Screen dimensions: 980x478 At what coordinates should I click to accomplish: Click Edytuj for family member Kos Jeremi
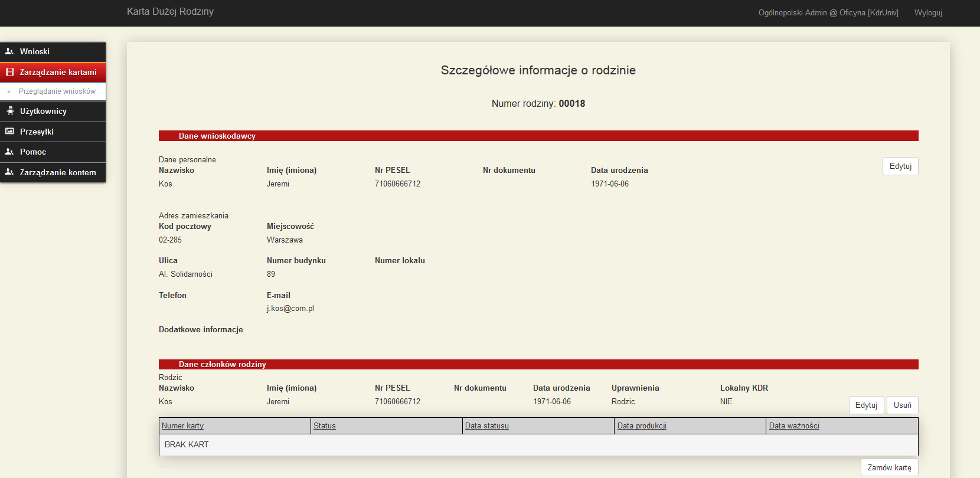(866, 405)
